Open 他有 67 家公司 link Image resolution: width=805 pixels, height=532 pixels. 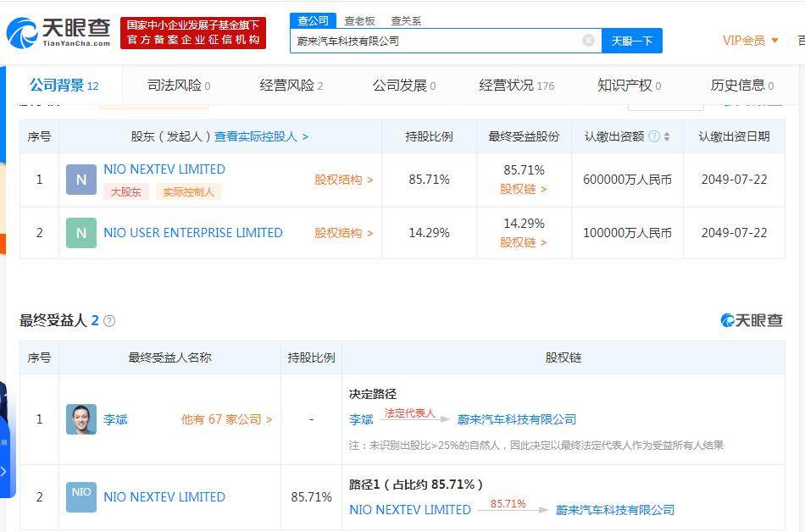click(x=226, y=419)
